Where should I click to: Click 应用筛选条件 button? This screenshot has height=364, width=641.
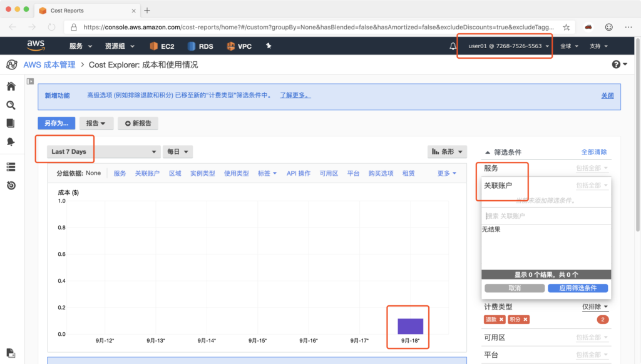click(578, 288)
